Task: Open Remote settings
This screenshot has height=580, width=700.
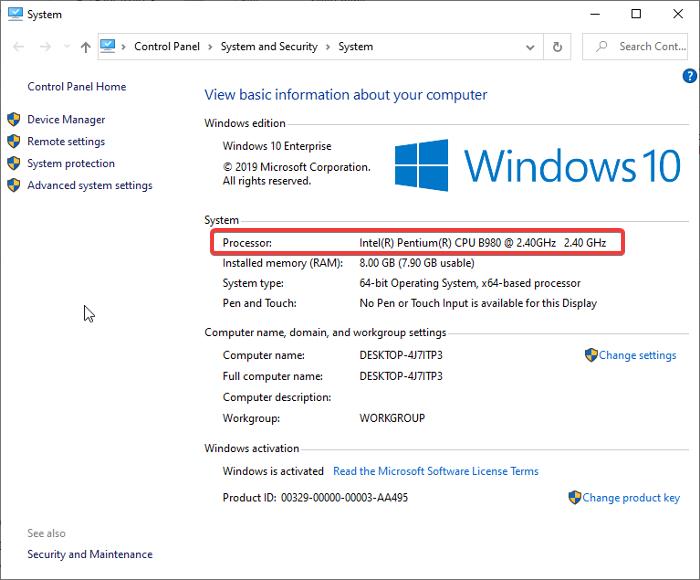Action: pyautogui.click(x=66, y=142)
